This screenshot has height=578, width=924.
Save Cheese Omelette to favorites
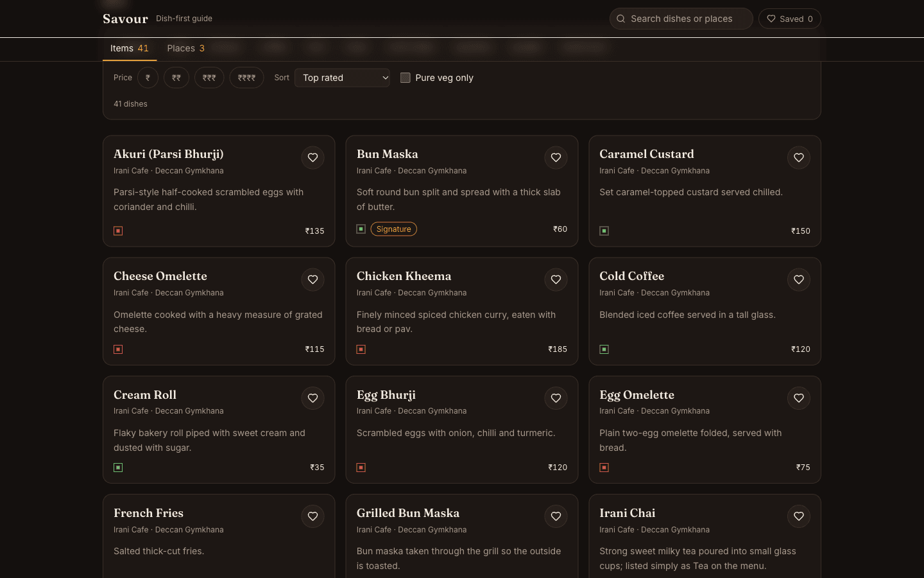(x=312, y=280)
